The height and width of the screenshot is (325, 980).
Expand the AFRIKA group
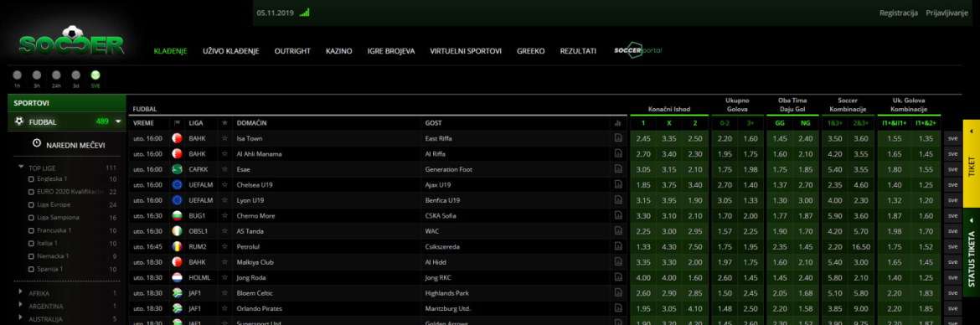coord(21,291)
